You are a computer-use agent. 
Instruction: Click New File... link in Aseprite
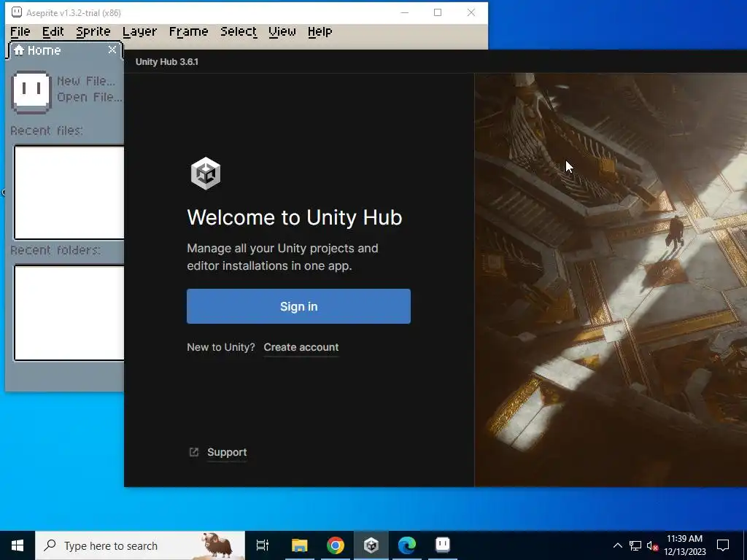pos(86,81)
